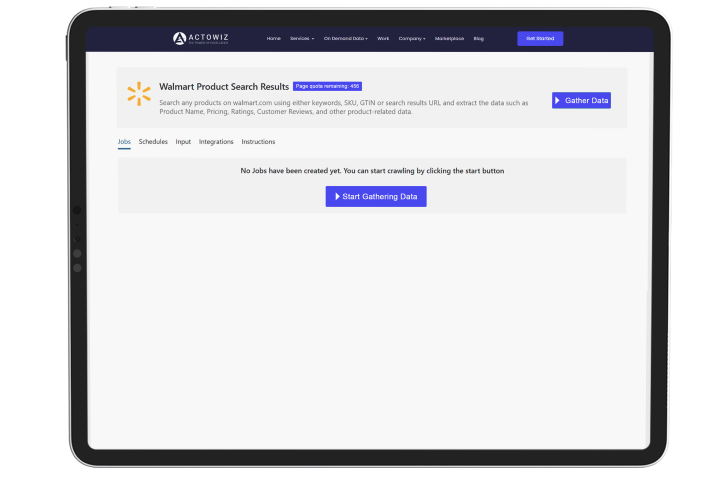The width and height of the screenshot is (713, 480).
Task: Go to Marketplace in navigation
Action: 449,39
